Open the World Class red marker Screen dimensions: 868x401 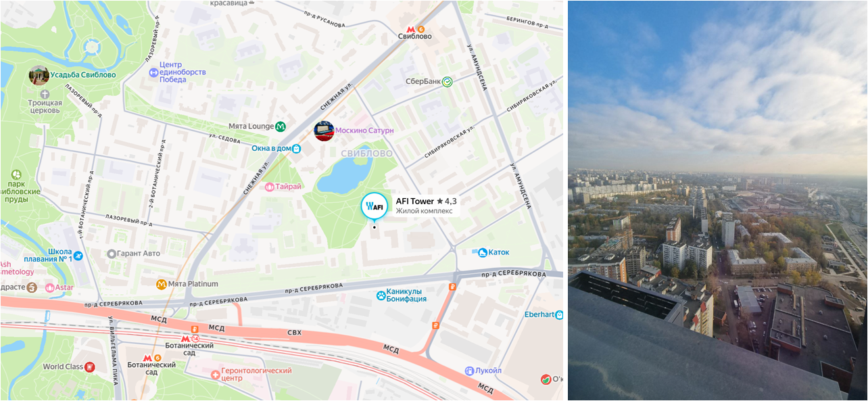[x=89, y=367]
